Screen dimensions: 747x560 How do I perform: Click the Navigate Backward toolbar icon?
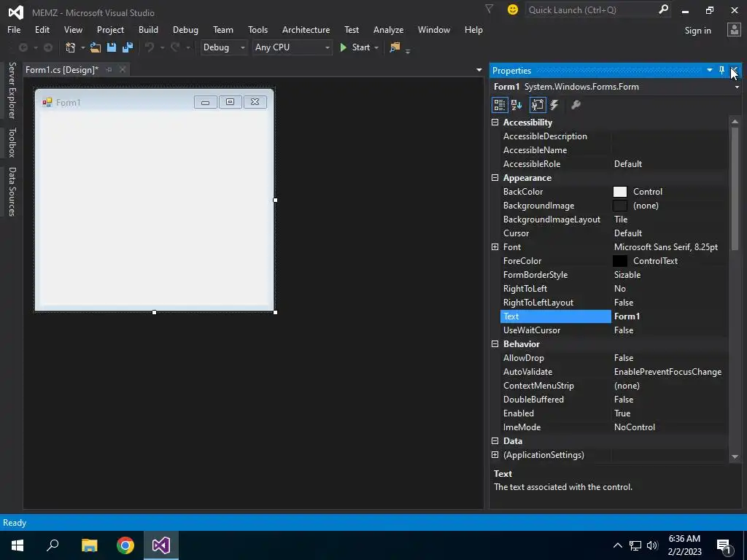(x=23, y=47)
